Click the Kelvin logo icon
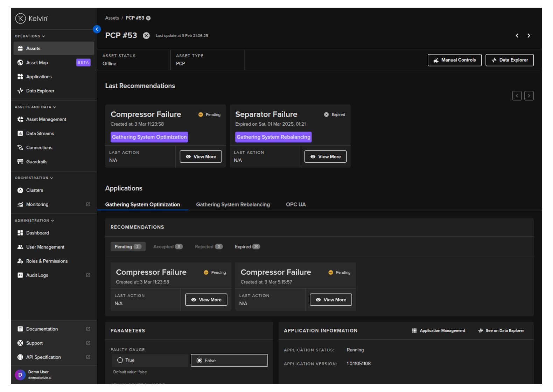The image size is (553, 392). pos(21,19)
